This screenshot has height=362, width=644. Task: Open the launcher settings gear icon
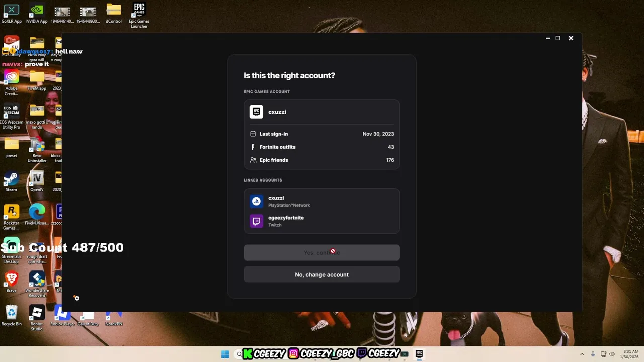[x=76, y=298]
